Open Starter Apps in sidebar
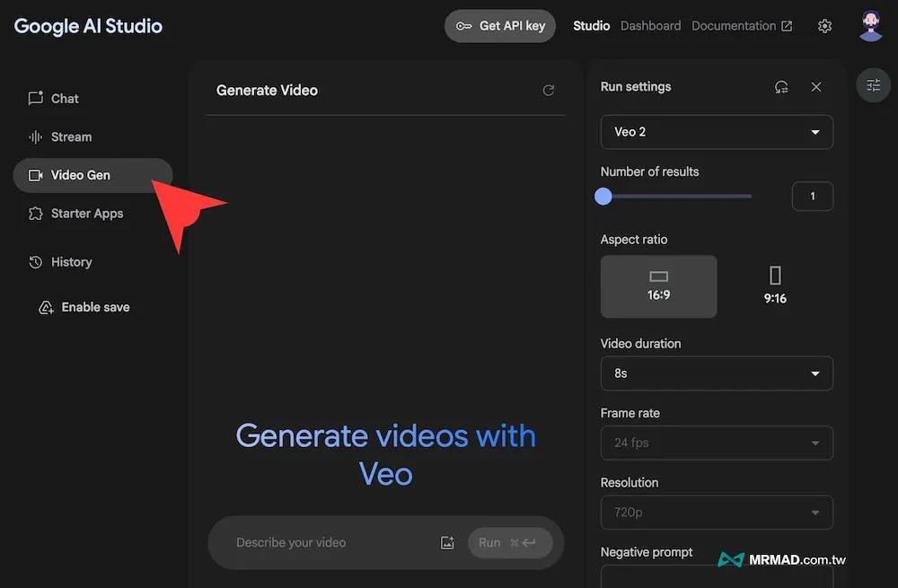 tap(87, 214)
